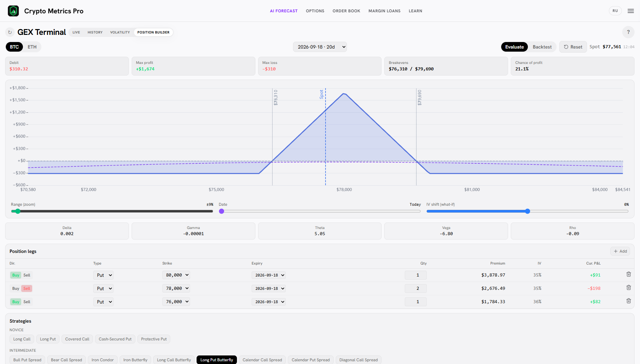Open Expiry dropdown in the 76,000 row
Image resolution: width=640 pixels, height=364 pixels.
coord(269,302)
